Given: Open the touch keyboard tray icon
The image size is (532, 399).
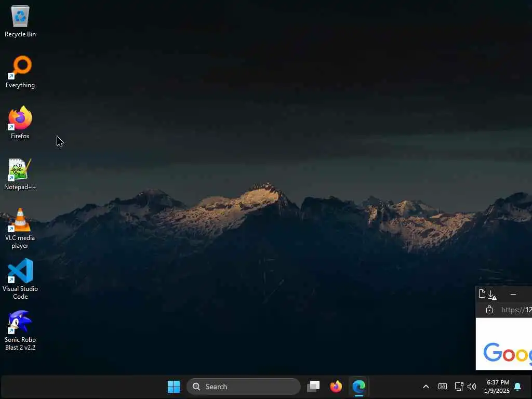Looking at the screenshot, I should click(x=443, y=387).
